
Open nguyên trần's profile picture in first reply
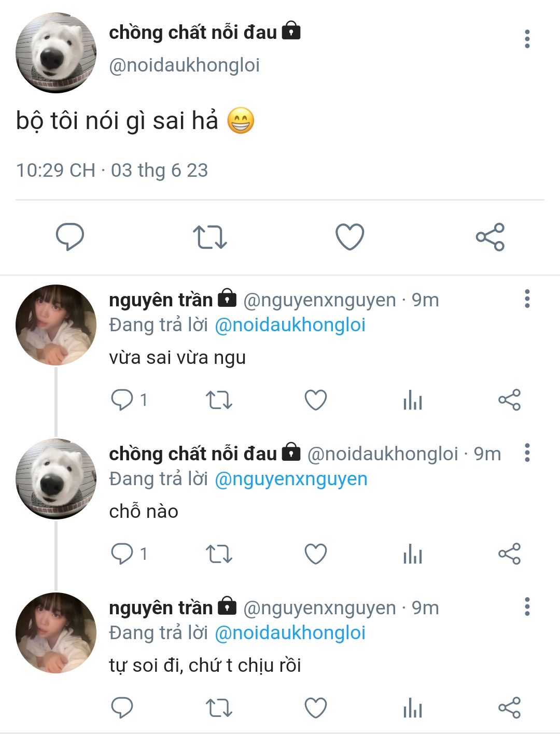pyautogui.click(x=56, y=324)
